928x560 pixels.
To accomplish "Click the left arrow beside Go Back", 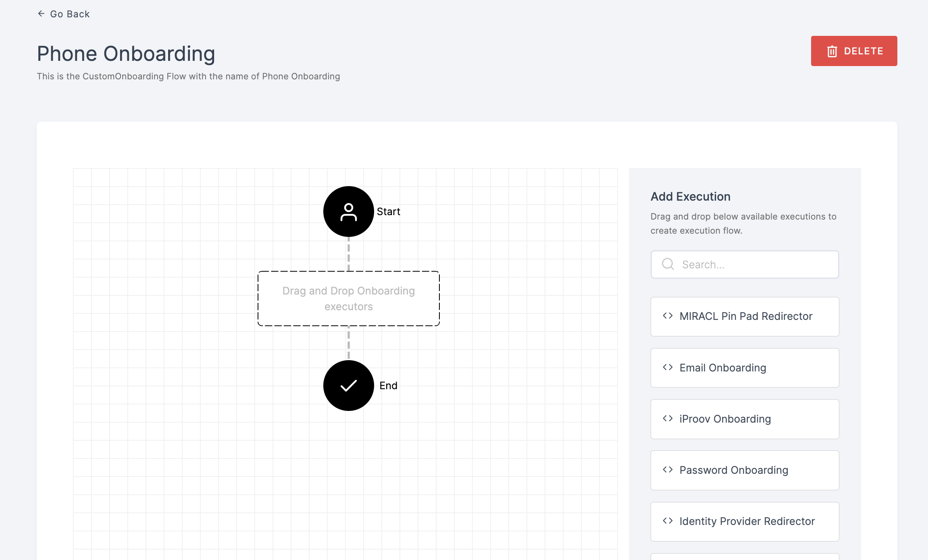I will click(x=41, y=14).
